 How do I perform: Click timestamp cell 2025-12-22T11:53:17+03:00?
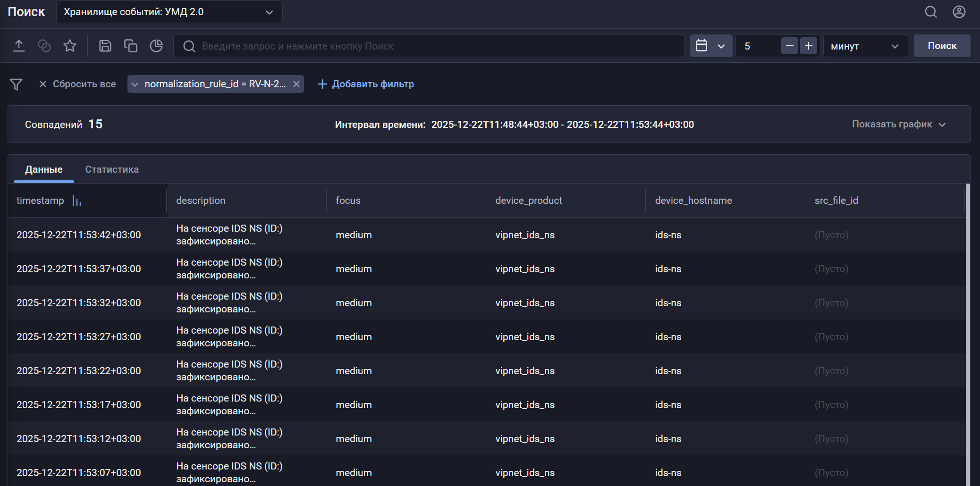[79, 405]
